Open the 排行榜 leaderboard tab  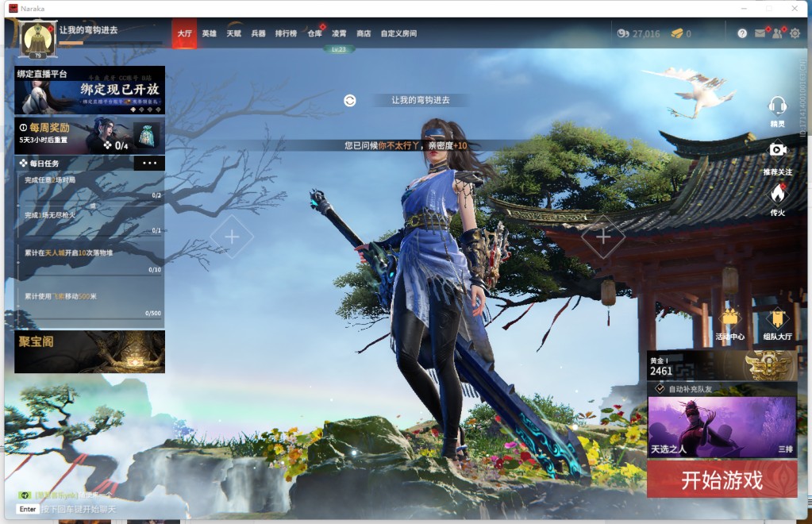pyautogui.click(x=286, y=33)
